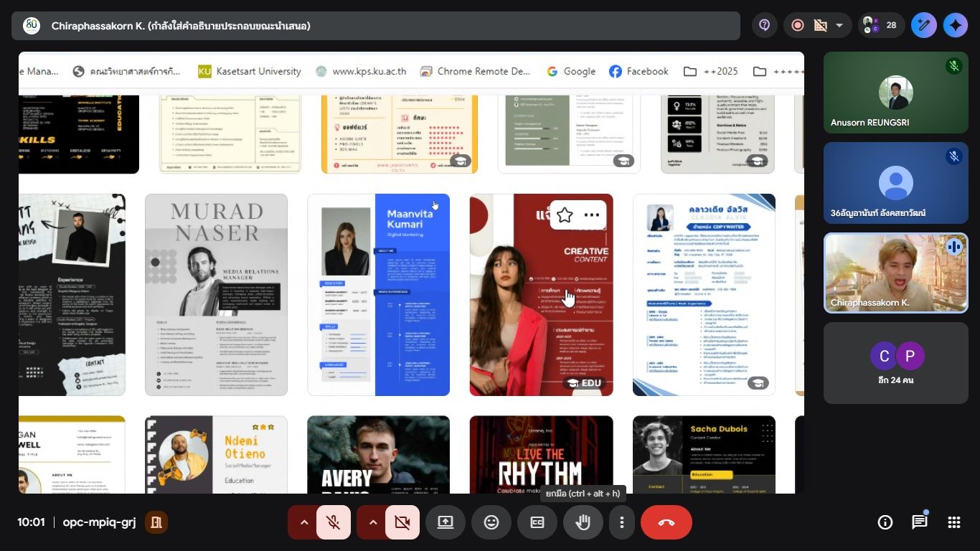Expand audio settings arrow beside microphone
This screenshot has height=551, width=980.
303,522
